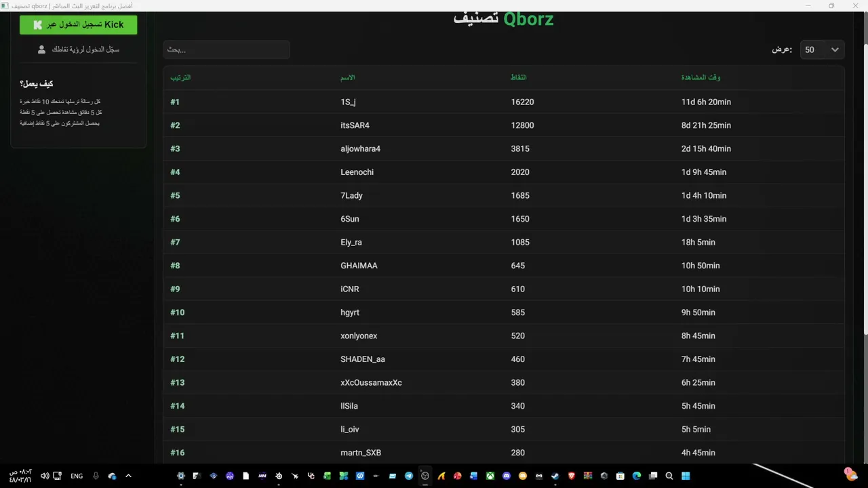Open the login-to-see-your-points link
The image size is (868, 488).
(x=85, y=49)
